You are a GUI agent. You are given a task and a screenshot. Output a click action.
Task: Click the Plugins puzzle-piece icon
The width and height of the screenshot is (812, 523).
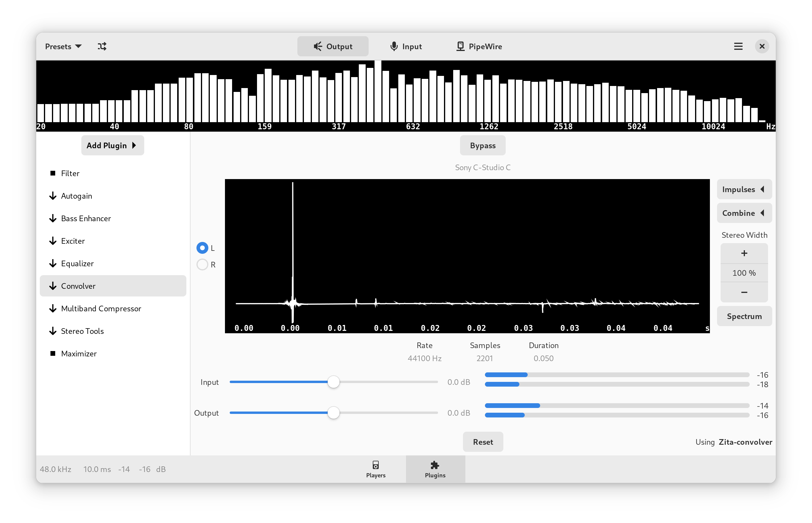tap(435, 465)
